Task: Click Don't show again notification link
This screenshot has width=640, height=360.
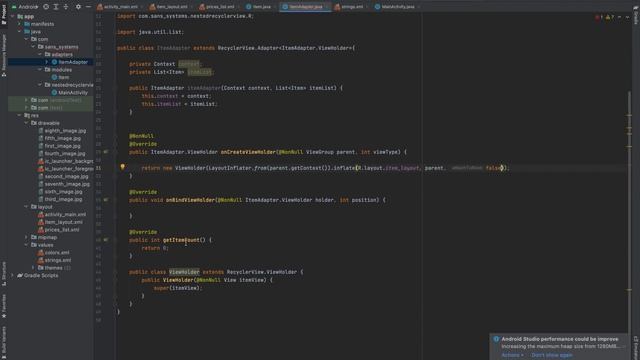Action: (551, 355)
